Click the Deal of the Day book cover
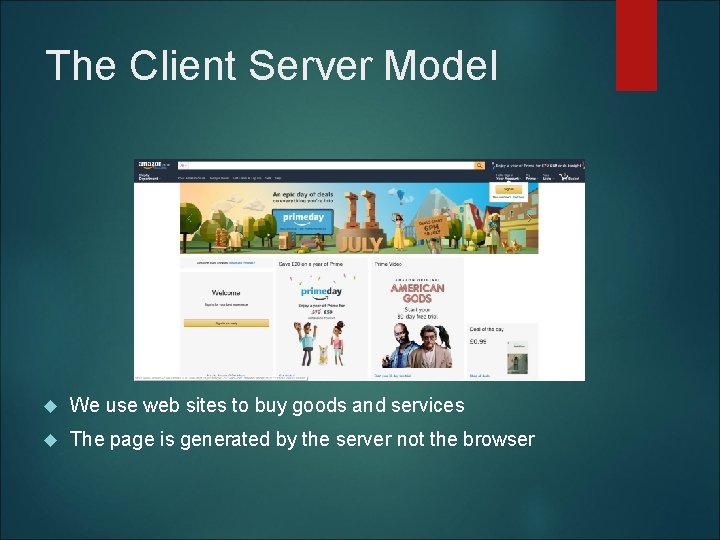 (518, 357)
